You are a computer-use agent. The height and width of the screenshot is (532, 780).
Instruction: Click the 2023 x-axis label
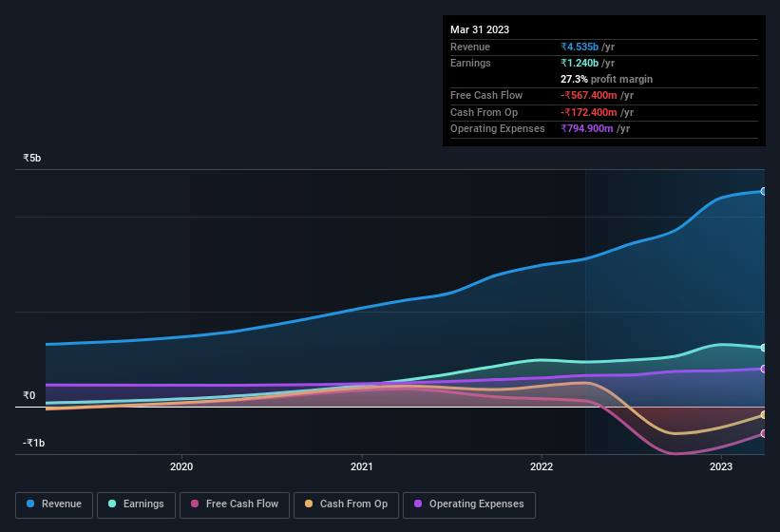721,466
